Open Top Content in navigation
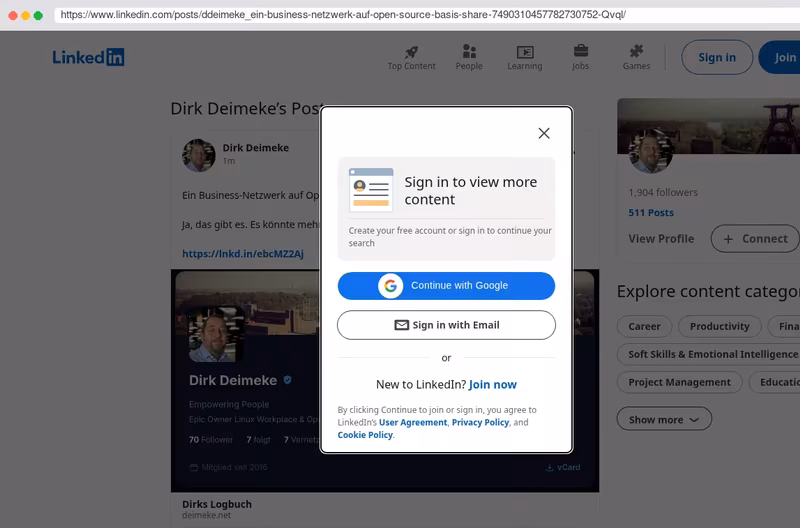 click(x=411, y=58)
